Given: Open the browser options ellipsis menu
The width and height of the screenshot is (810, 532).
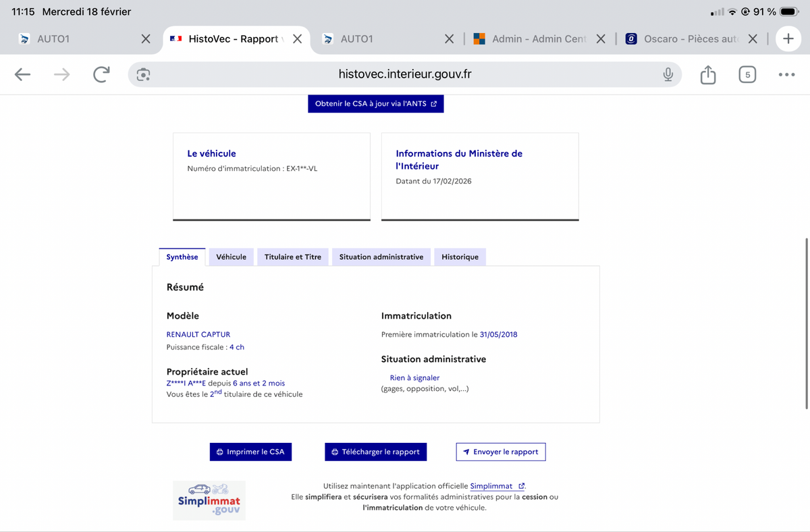Looking at the screenshot, I should pos(786,74).
